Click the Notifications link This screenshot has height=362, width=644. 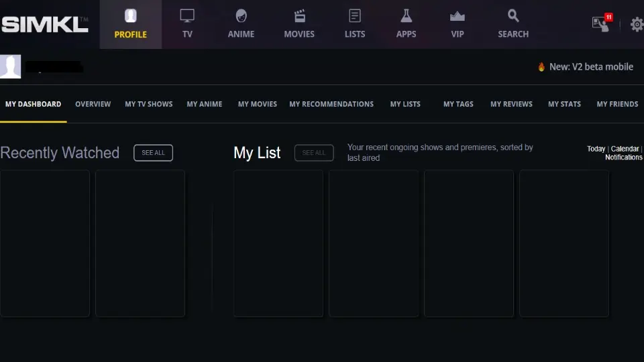(623, 157)
